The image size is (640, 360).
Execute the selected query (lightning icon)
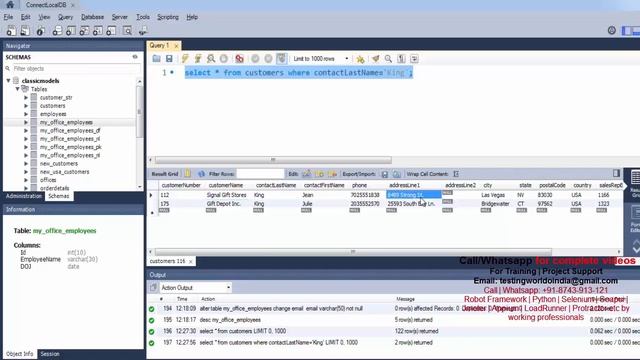185,59
